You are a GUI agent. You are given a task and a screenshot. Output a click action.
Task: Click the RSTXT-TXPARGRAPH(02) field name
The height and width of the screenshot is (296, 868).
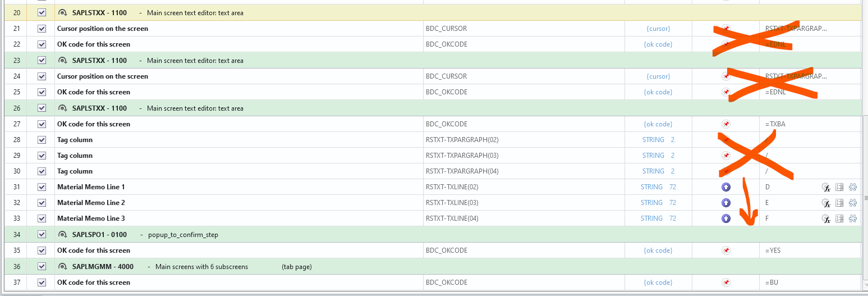[462, 139]
